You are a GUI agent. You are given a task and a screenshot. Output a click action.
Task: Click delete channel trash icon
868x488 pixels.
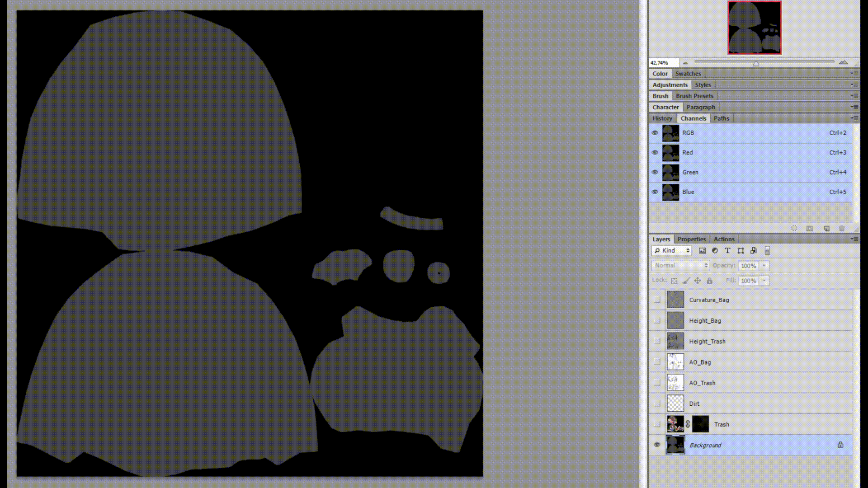tap(842, 229)
